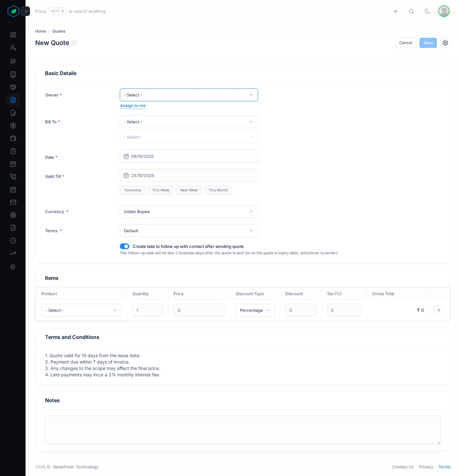Screen dimensions: 460x476
Task: Open the phone calls sidebar icon
Action: point(13,177)
